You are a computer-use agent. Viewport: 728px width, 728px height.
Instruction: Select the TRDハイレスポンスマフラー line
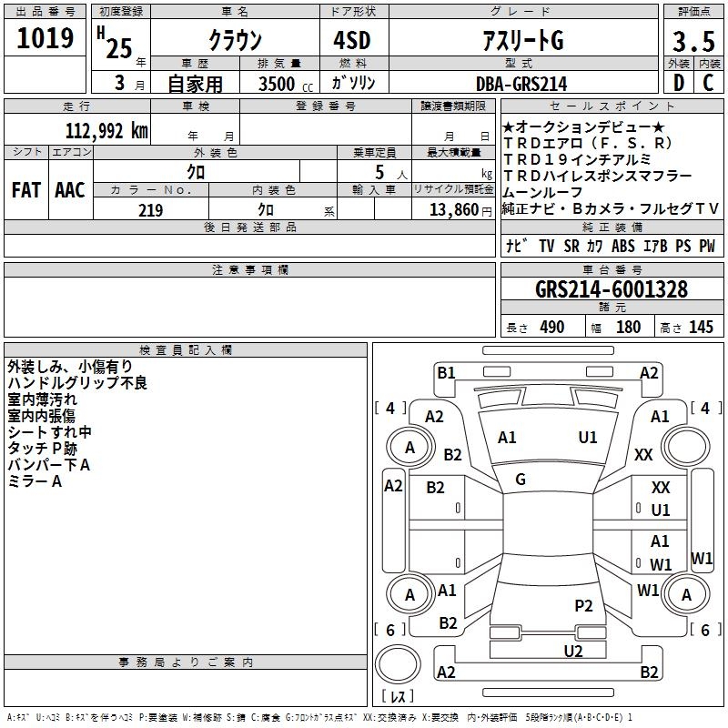[x=598, y=176]
